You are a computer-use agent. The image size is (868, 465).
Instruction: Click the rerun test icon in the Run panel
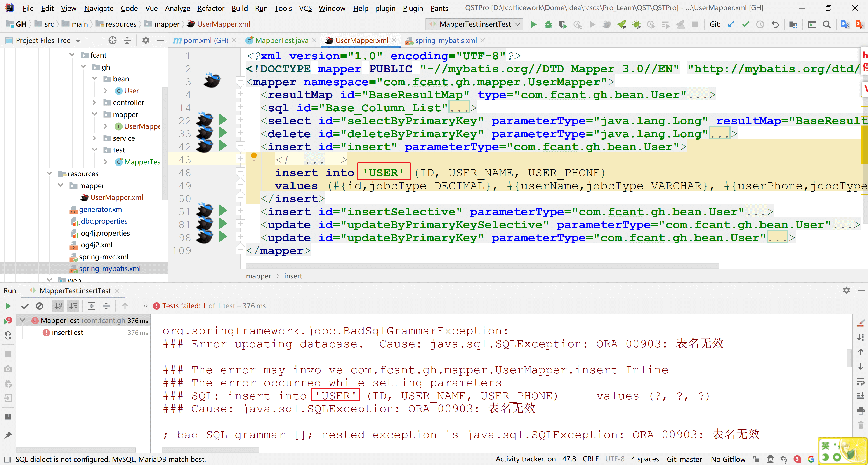point(8,306)
